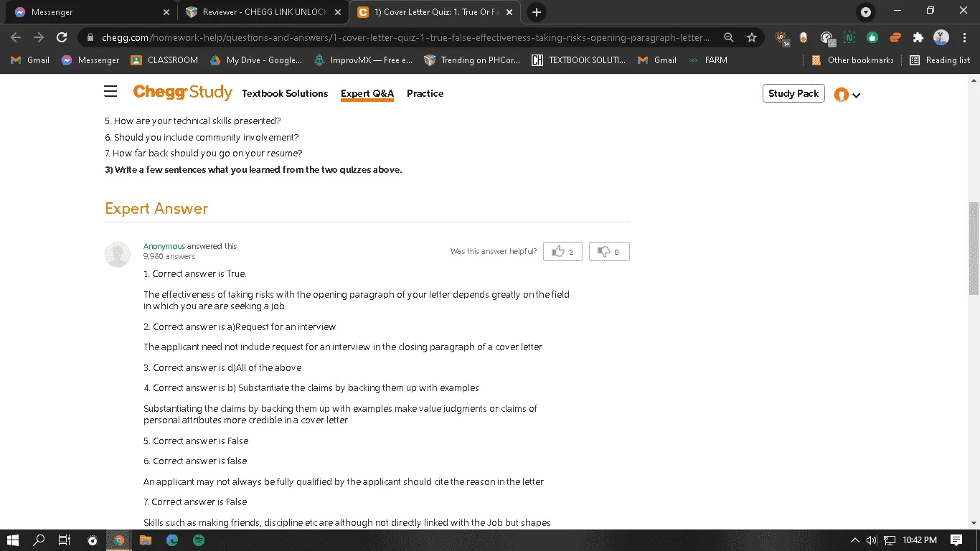The height and width of the screenshot is (551, 980).
Task: Open Windows taskbar search
Action: 39,540
